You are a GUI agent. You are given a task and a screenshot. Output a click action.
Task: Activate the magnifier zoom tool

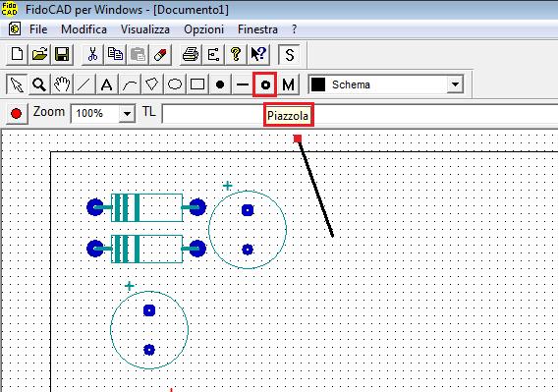pyautogui.click(x=39, y=84)
